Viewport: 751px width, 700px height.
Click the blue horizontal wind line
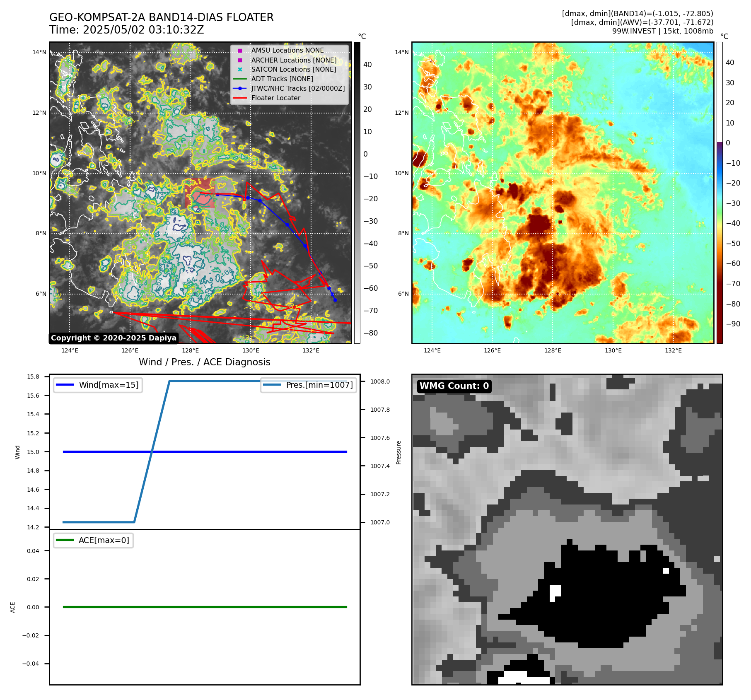205,452
